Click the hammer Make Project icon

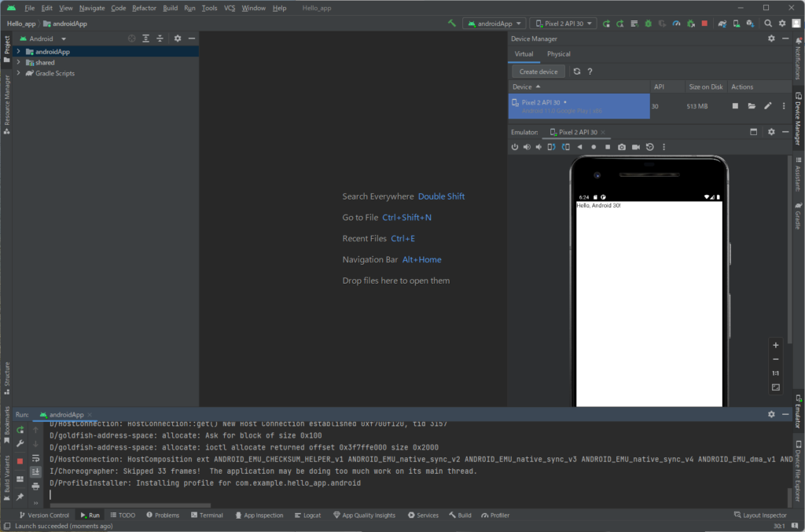[x=452, y=24]
